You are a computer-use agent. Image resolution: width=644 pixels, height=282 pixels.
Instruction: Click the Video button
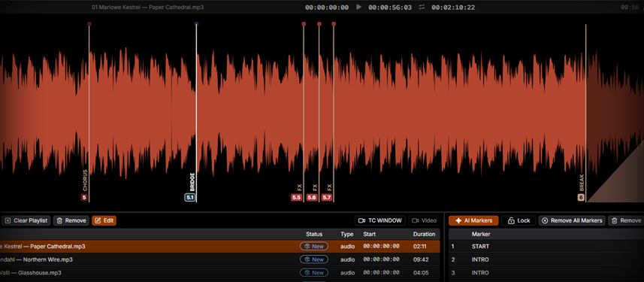point(424,221)
